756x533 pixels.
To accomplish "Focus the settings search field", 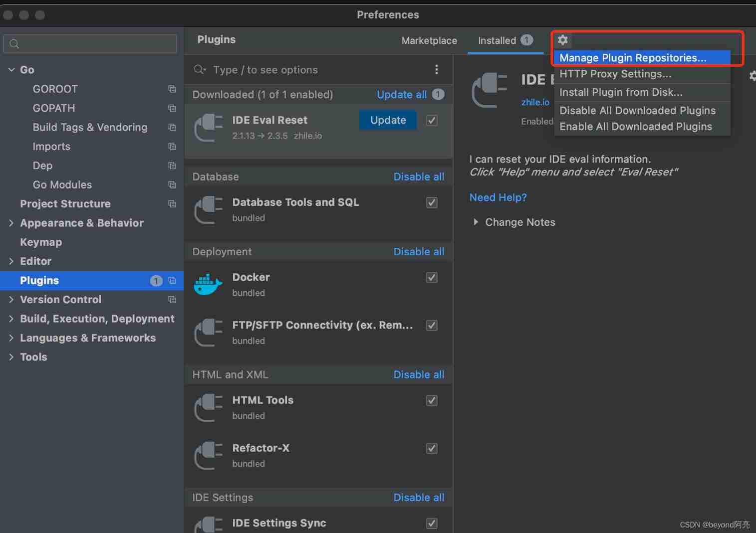I will point(90,44).
